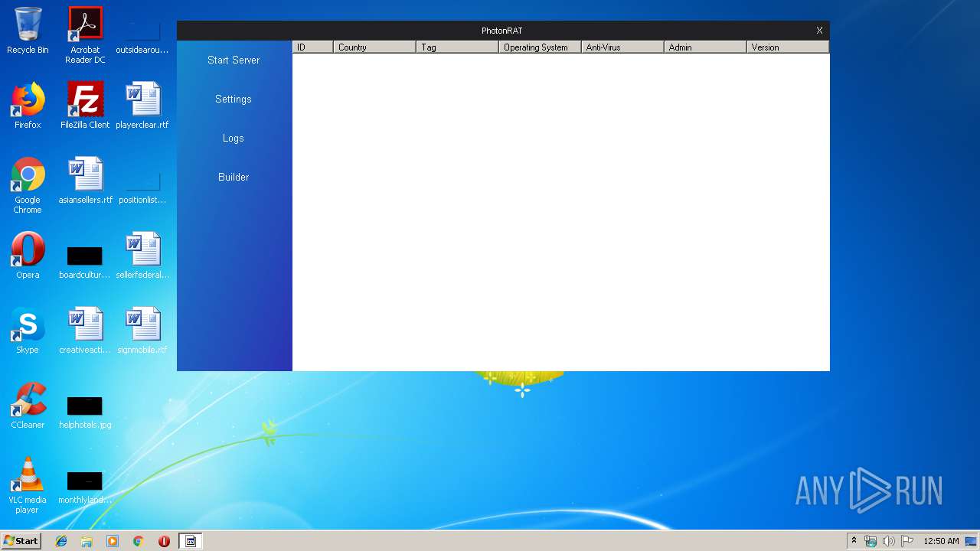Open Settings in PhotonRAT sidebar
Viewport: 980px width, 551px height.
coord(234,99)
